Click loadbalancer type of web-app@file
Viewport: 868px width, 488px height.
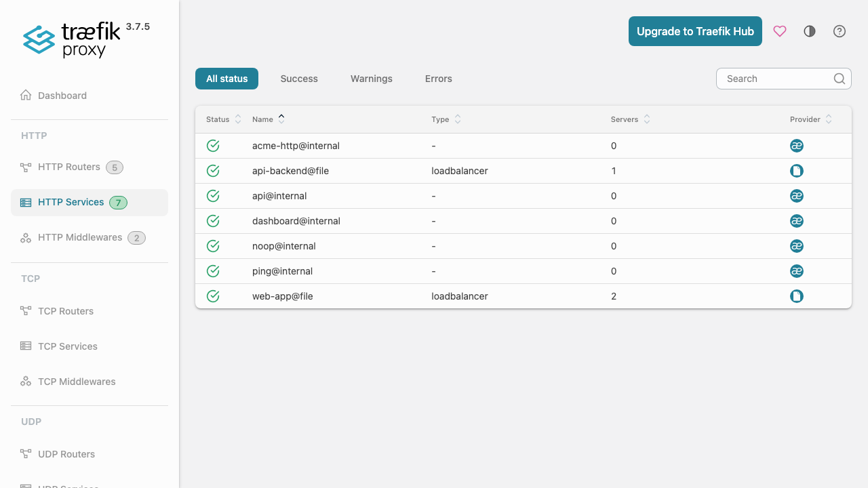(460, 296)
